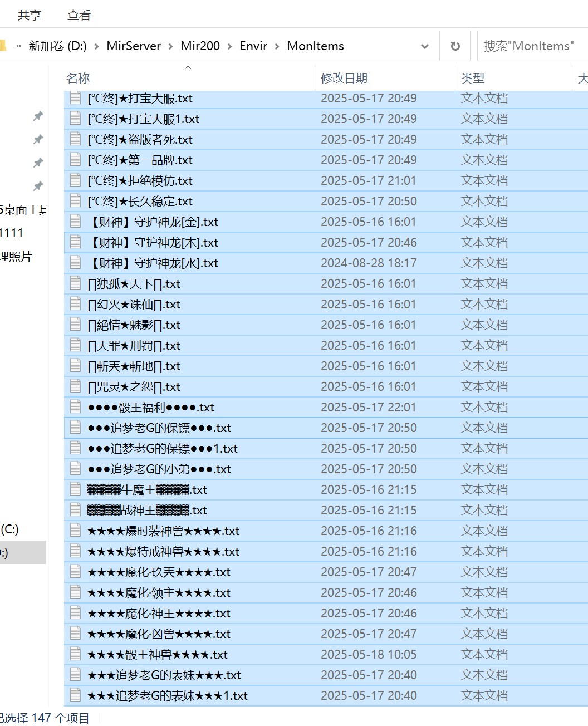Click the date 2024-08-28 18:17
Screen dimensions: 588x726
[x=369, y=263]
